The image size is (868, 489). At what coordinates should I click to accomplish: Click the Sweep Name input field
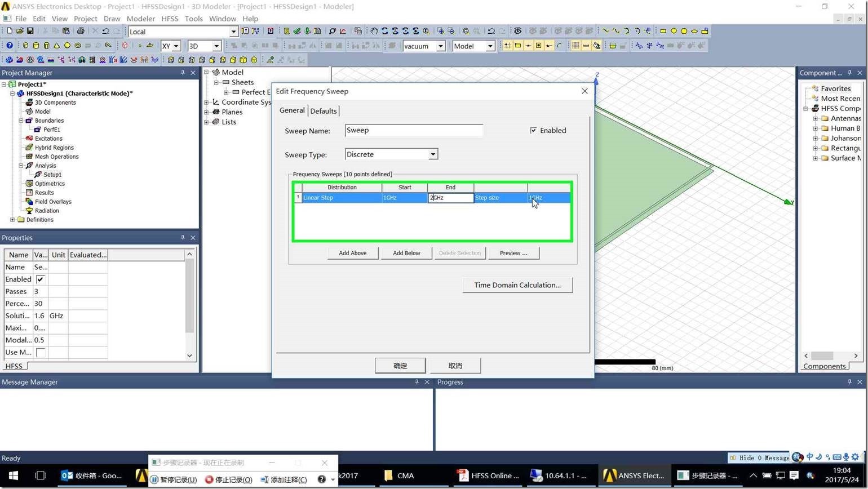pos(414,131)
